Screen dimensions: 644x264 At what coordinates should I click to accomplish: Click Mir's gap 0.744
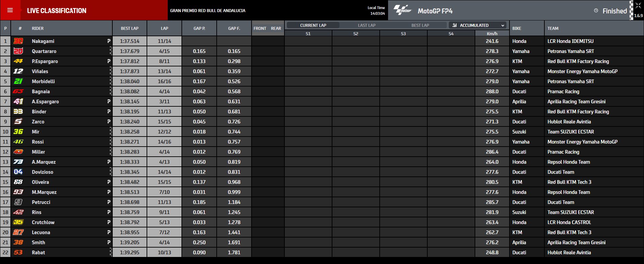pyautogui.click(x=234, y=131)
